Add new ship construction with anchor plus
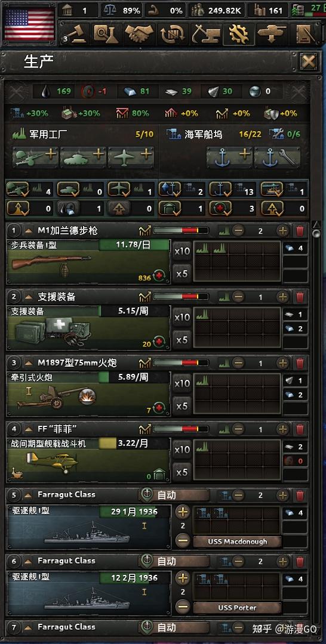Image resolution: width=326 pixels, height=644 pixels. point(229,157)
